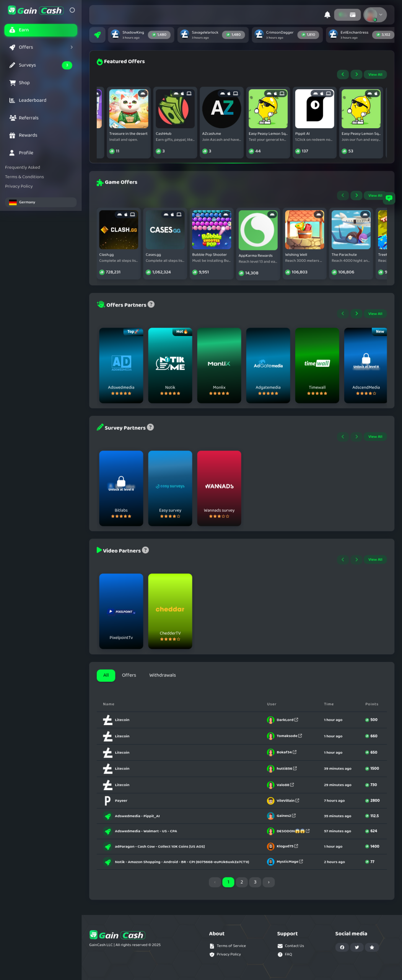Open The Parachute game offer
Screen dimensions: 402x980
click(x=351, y=243)
